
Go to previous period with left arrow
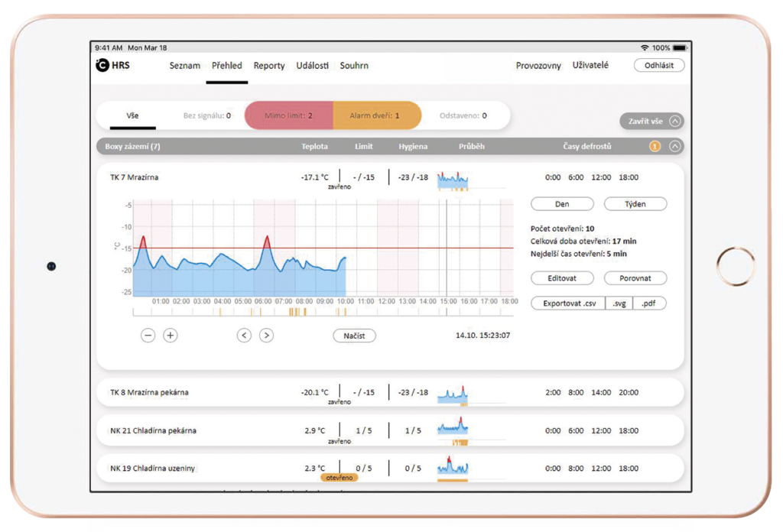244,335
